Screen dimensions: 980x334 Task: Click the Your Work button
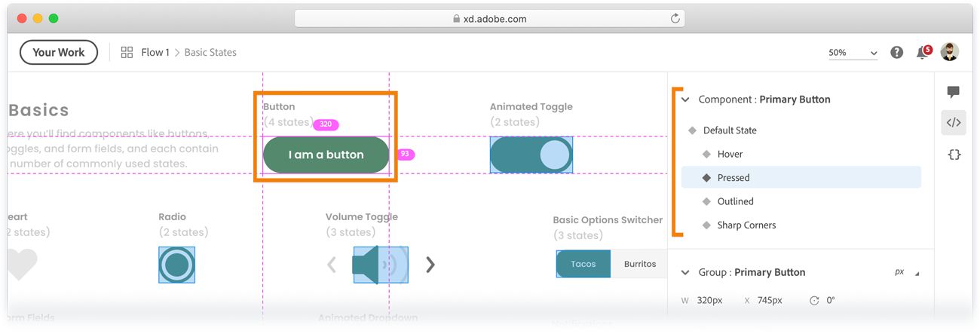[59, 52]
